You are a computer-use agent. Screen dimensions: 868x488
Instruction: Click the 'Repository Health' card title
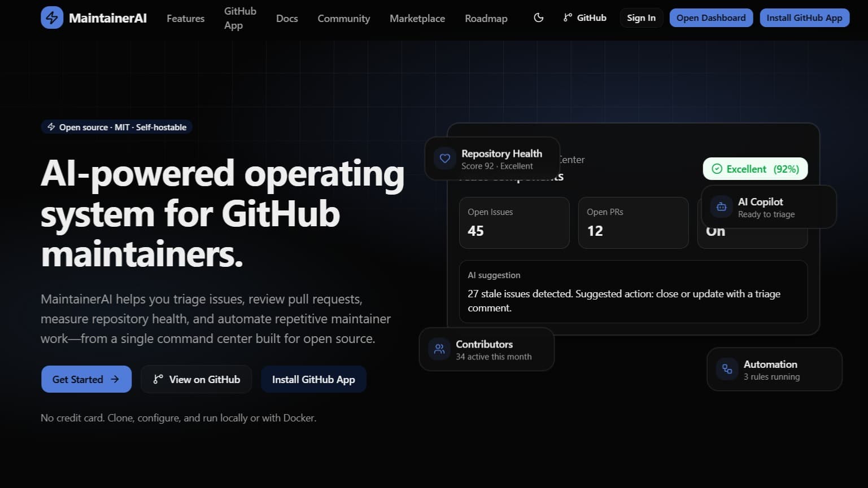501,153
